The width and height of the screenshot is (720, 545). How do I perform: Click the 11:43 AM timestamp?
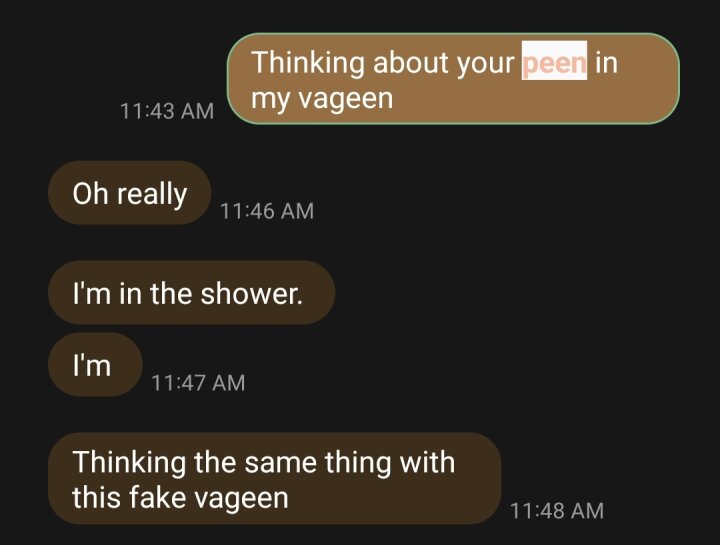tap(167, 111)
